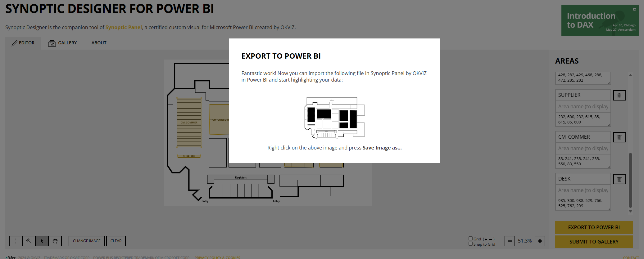Image resolution: width=644 pixels, height=259 pixels.
Task: Enable the Grid checkbox
Action: point(470,239)
